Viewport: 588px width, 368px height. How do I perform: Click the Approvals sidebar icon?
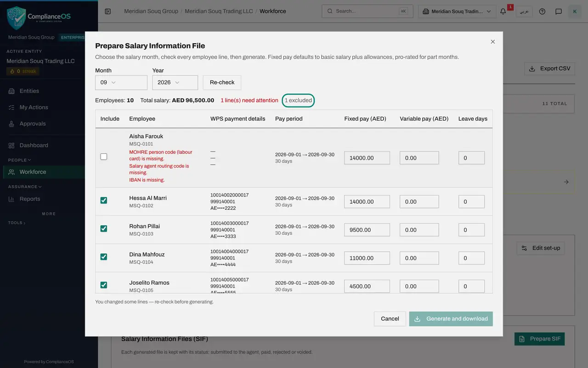pos(11,124)
